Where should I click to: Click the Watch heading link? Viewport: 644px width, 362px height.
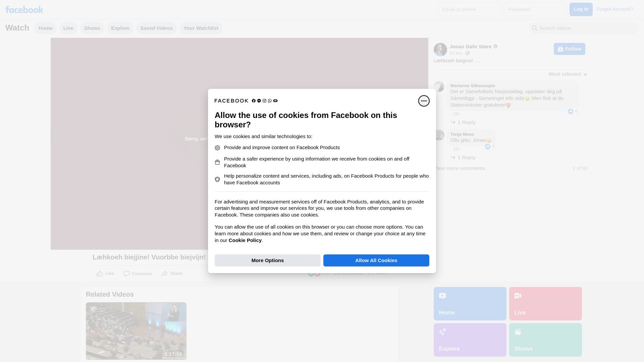click(17, 28)
